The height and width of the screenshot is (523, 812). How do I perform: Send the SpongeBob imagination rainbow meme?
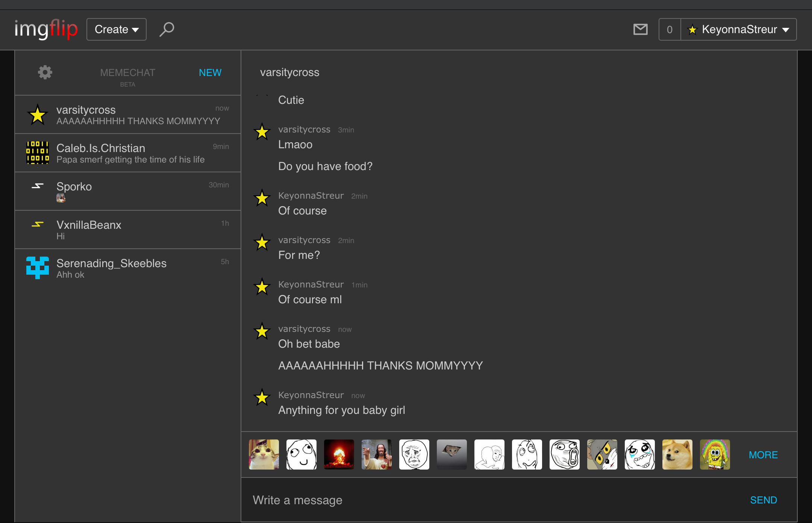[x=715, y=455]
